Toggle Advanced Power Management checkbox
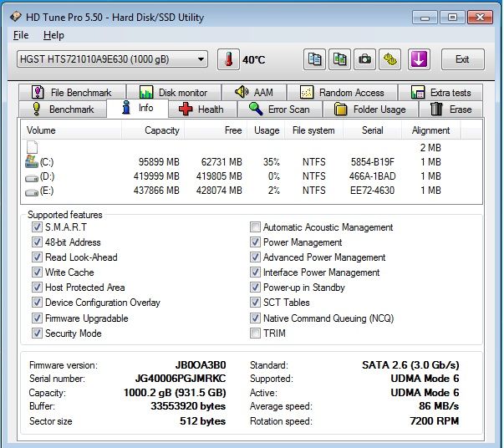The width and height of the screenshot is (504, 448). (255, 257)
